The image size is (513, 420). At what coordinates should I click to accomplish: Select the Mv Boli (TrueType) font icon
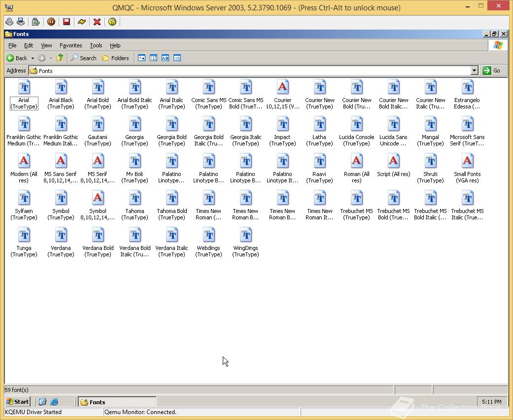(135, 161)
